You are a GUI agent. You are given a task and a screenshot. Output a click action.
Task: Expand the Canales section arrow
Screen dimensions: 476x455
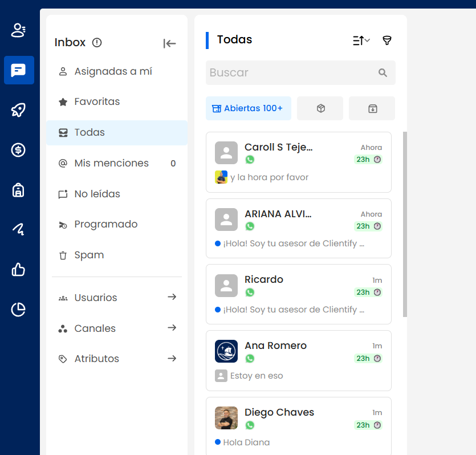tap(172, 327)
